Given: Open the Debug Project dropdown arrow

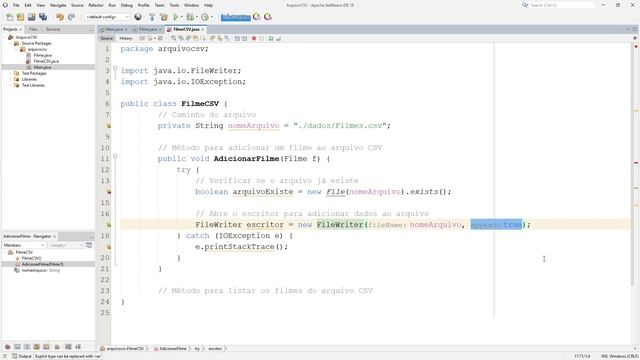Looking at the screenshot, I should (x=196, y=17).
